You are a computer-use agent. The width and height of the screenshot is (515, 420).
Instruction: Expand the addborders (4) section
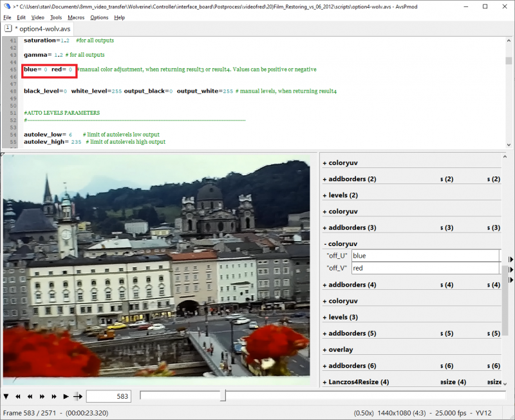coord(350,285)
